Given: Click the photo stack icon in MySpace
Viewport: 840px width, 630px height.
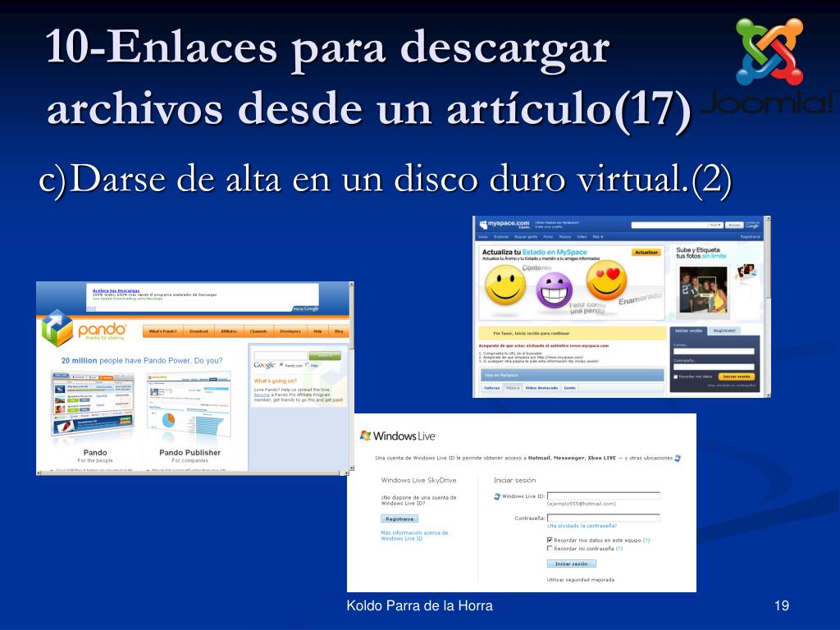Looking at the screenshot, I should 746,271.
